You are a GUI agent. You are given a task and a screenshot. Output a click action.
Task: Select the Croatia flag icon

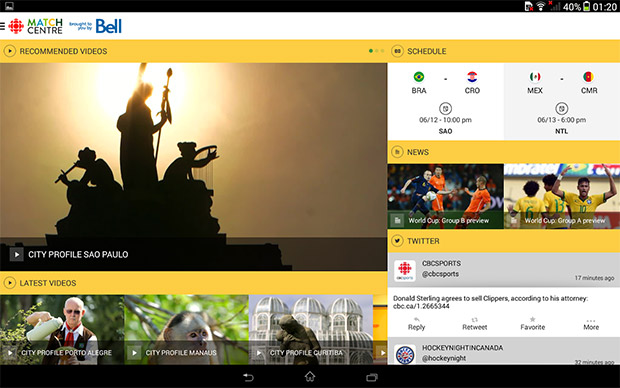[x=472, y=76]
